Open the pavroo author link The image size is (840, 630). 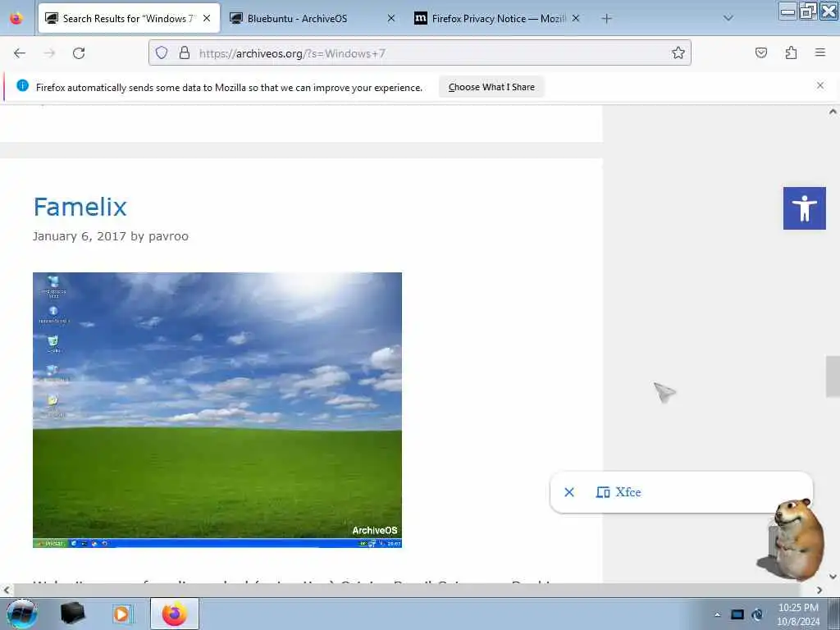coord(168,236)
